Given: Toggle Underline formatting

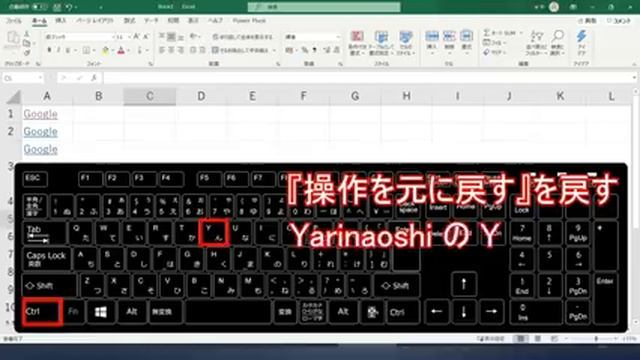Looking at the screenshot, I should coord(68,50).
